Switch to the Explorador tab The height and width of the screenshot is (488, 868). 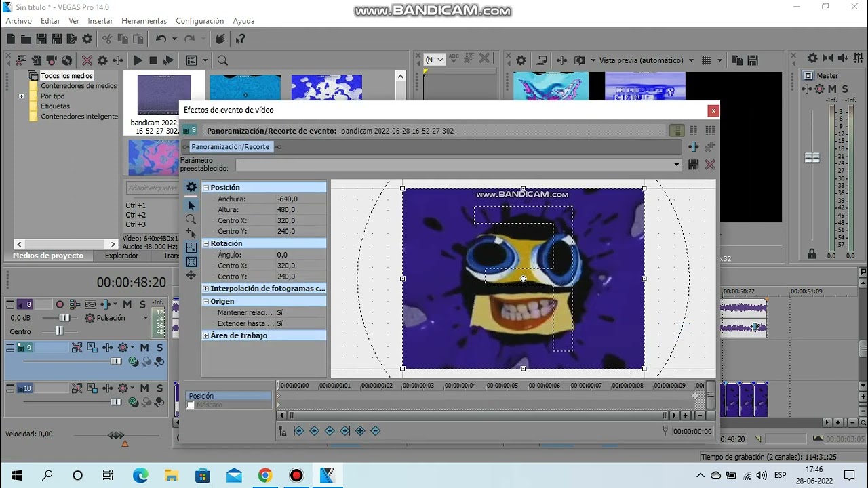click(x=121, y=256)
